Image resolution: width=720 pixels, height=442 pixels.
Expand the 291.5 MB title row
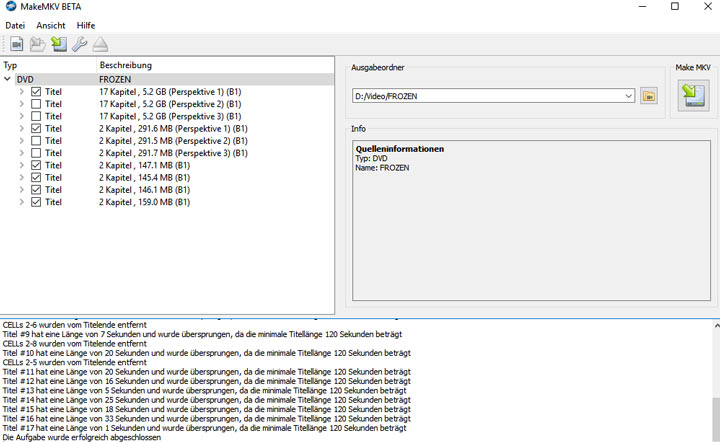pyautogui.click(x=21, y=141)
